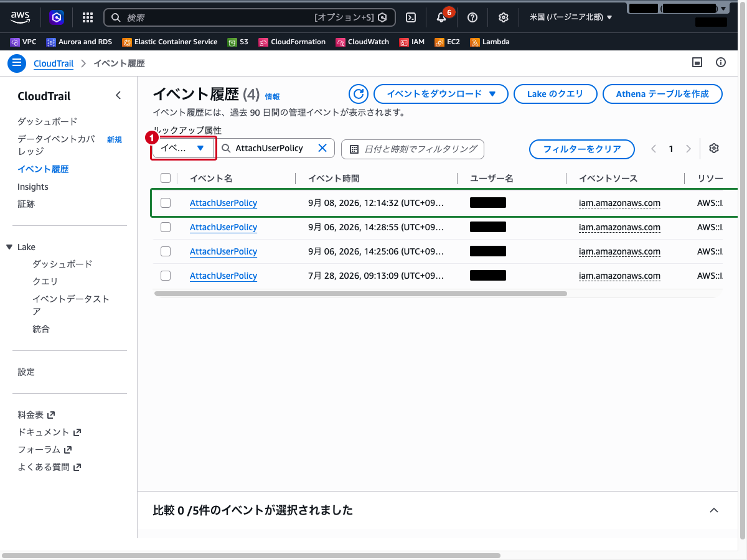Open the account menu dropdown
Screen dimensions: 747x560
[679, 9]
